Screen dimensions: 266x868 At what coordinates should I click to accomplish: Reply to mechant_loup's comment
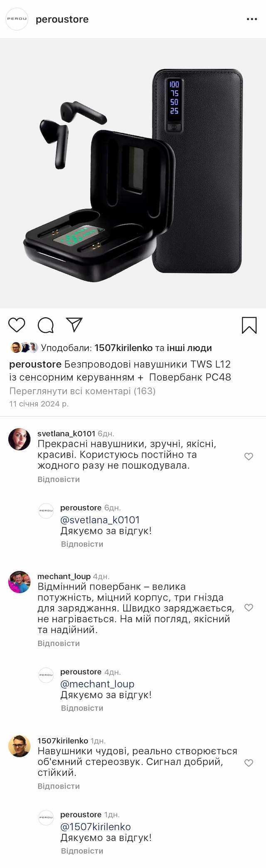coord(59,643)
